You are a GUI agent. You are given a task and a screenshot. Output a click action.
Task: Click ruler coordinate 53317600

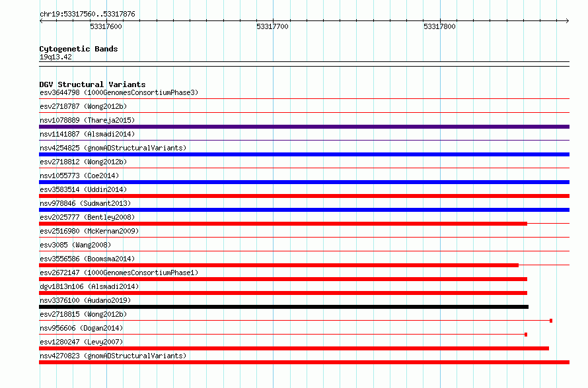106,26
